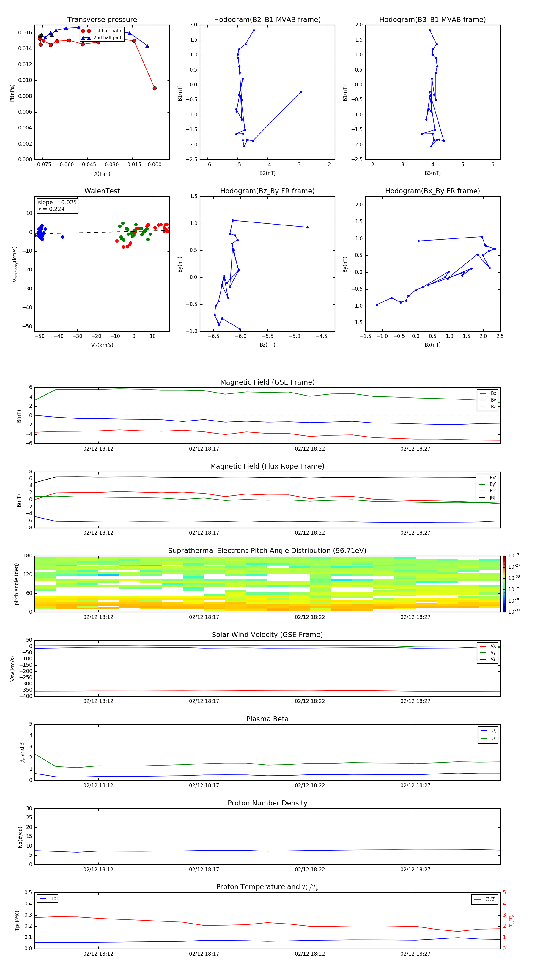
Task: Click the 'Solar Wind Velocity (GSE Frame)' title
Action: pyautogui.click(x=267, y=635)
